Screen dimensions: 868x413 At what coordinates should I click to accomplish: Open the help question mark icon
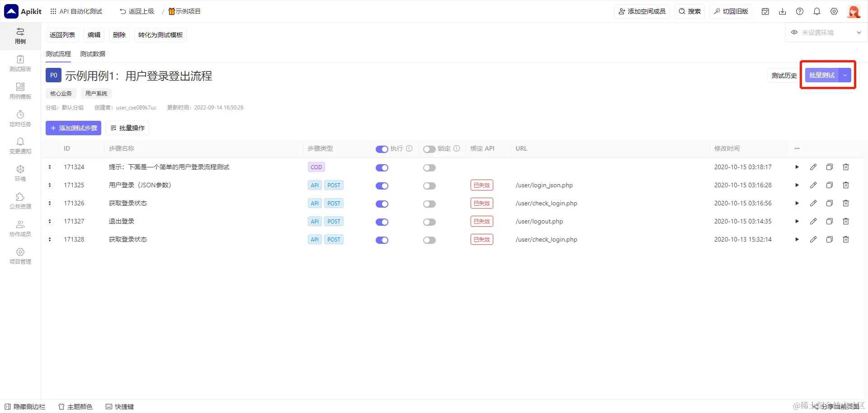click(800, 11)
